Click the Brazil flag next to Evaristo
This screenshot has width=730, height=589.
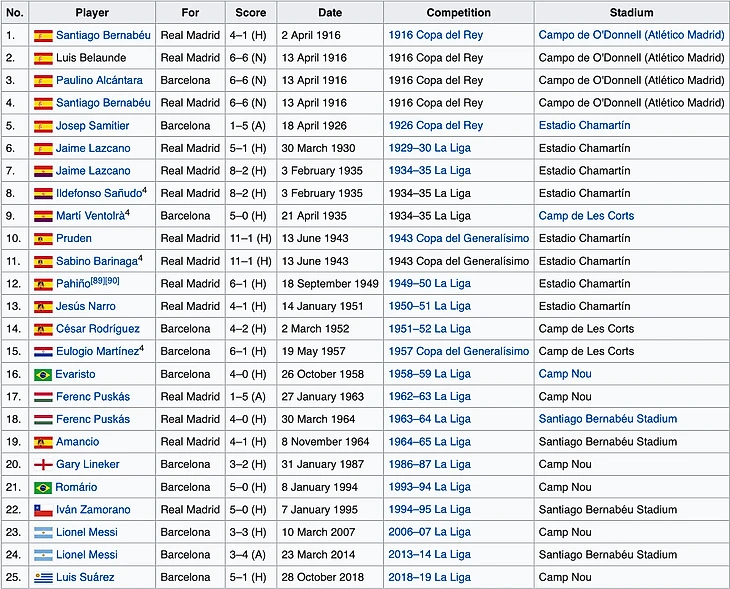[x=43, y=374]
